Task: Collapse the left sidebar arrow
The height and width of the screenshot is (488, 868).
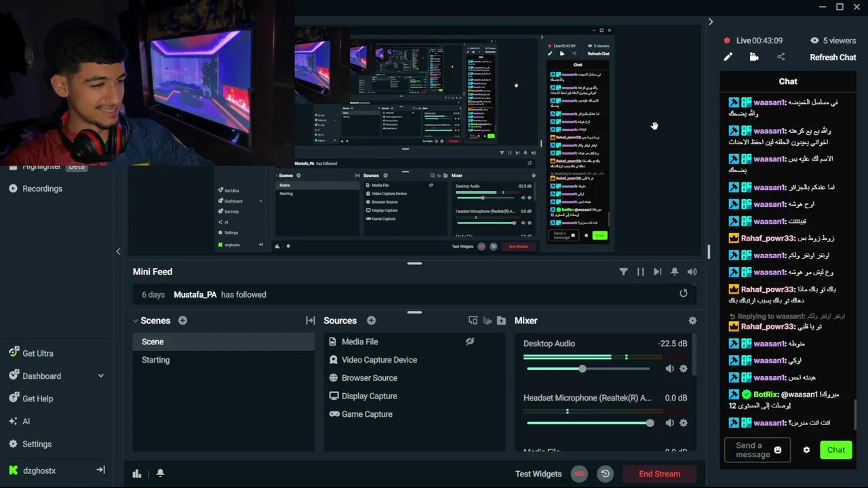Action: point(118,251)
